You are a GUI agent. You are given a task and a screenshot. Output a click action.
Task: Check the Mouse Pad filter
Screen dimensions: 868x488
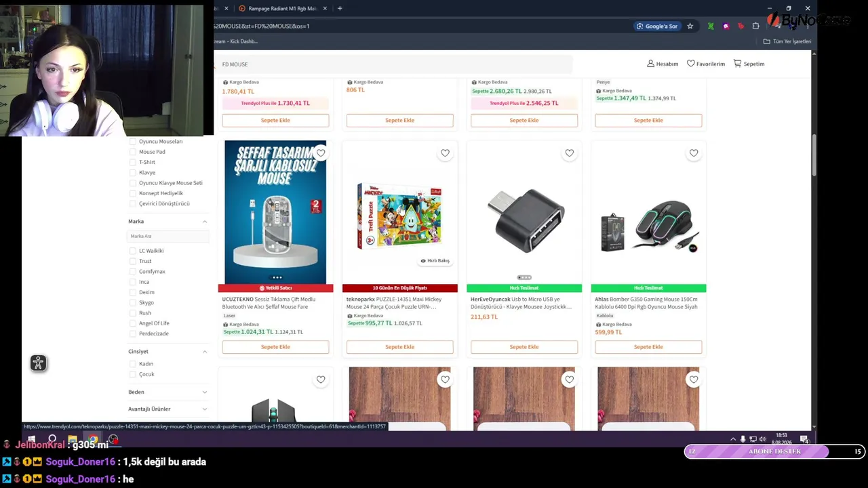[133, 152]
